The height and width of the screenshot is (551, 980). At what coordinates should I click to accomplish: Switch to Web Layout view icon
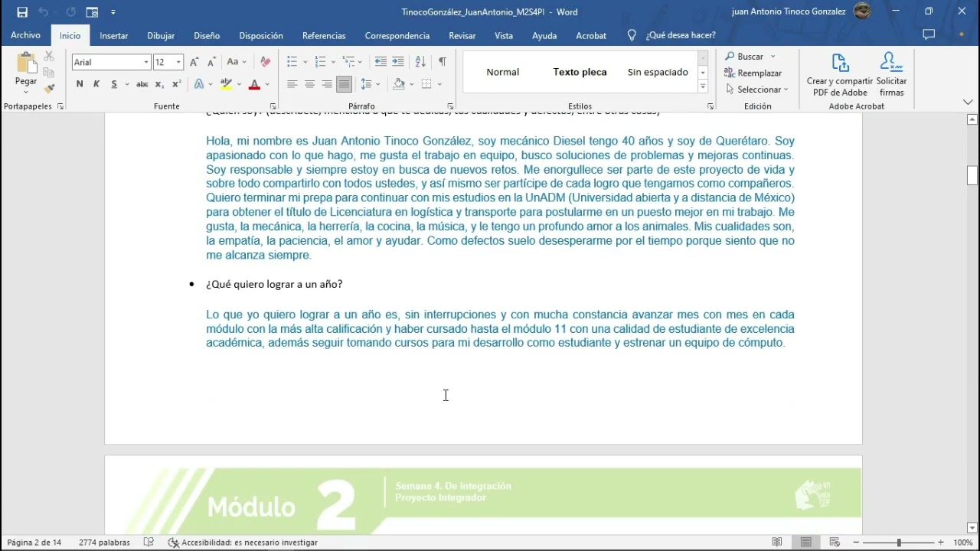coord(835,542)
